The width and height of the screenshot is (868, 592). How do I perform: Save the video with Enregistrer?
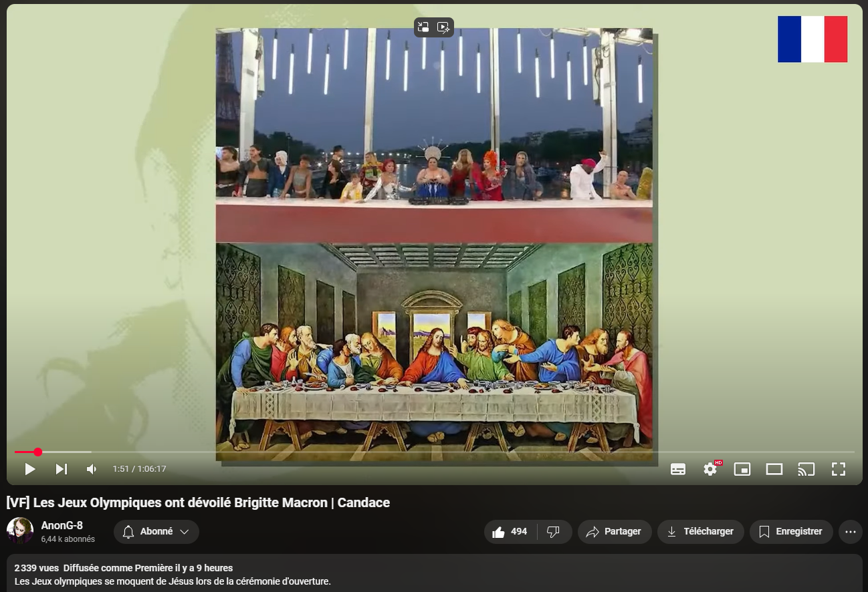click(791, 532)
